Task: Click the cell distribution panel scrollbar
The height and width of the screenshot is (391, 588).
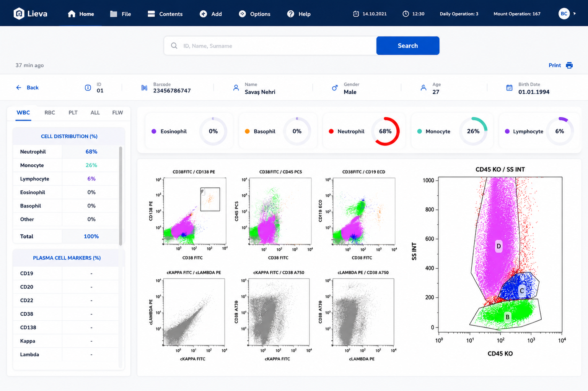Action: point(121,196)
